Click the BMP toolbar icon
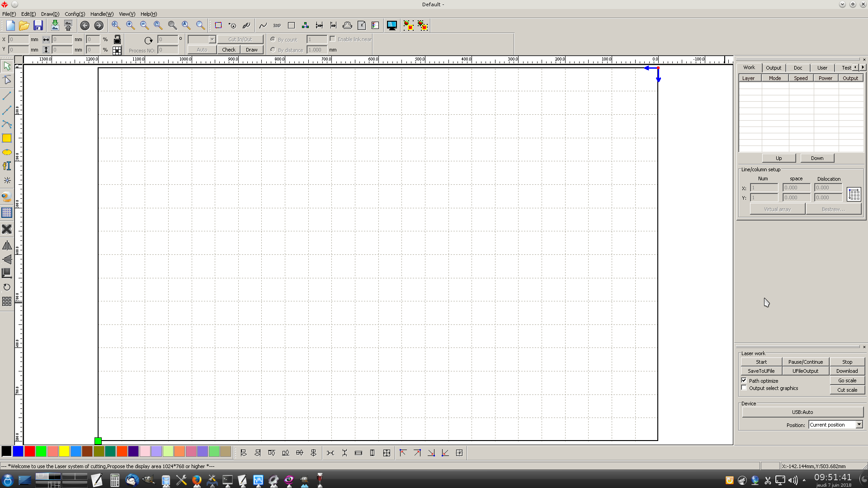The width and height of the screenshot is (868, 488). click(x=277, y=25)
